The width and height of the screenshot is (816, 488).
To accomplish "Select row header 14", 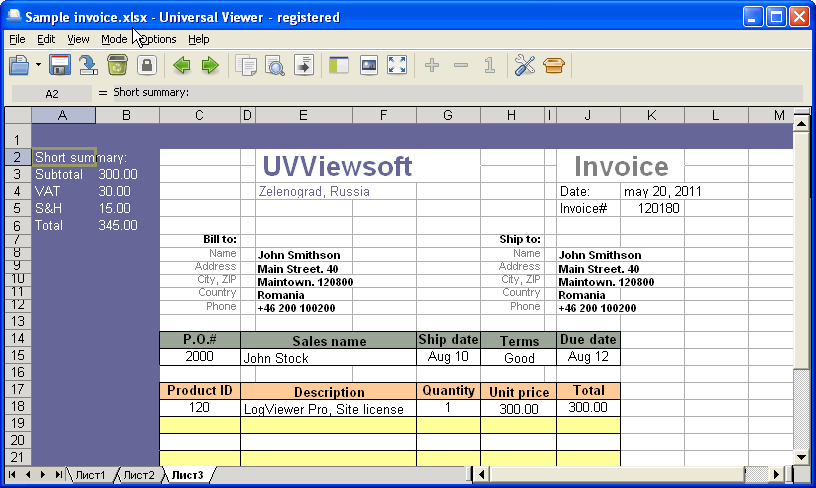I will pos(18,339).
